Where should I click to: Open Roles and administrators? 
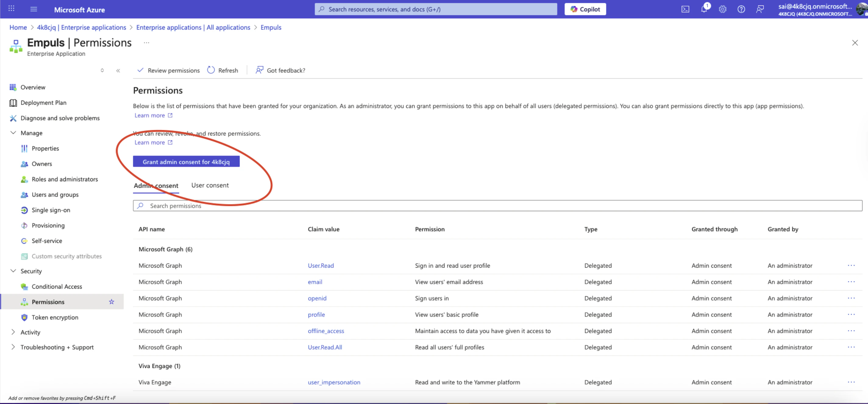point(65,179)
